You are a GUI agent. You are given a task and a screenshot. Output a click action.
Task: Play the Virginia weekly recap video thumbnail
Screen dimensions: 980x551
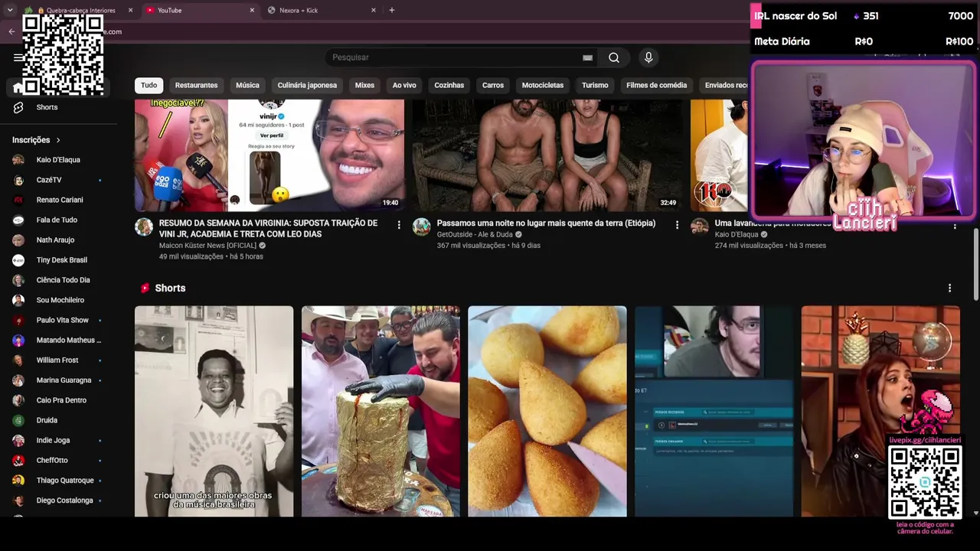coord(269,155)
